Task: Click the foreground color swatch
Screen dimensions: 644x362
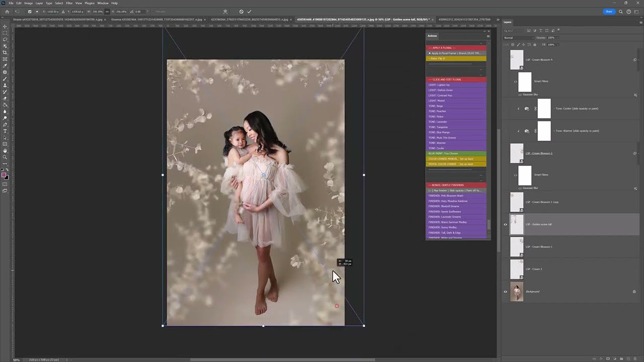Action: pos(4,175)
